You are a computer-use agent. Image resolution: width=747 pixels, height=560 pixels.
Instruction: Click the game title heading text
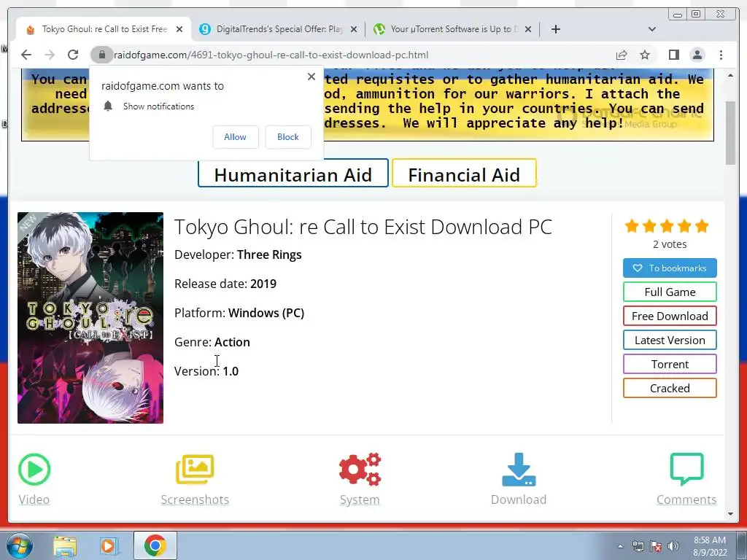tap(363, 227)
